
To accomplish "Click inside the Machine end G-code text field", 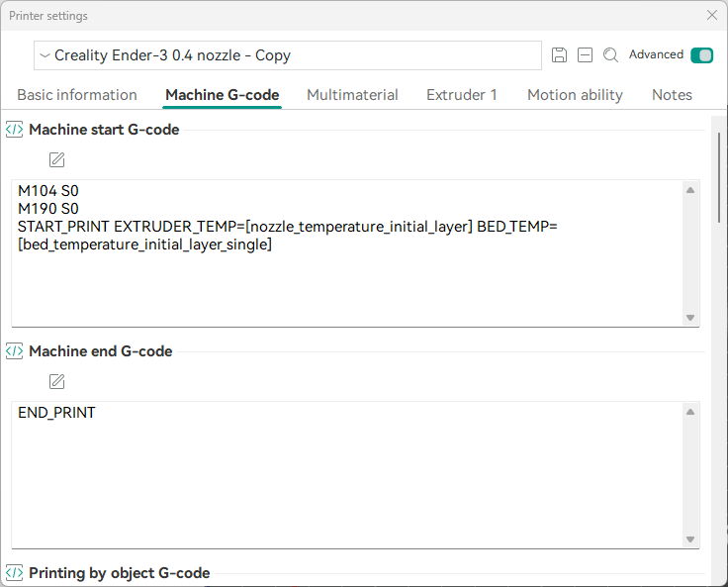I will [x=346, y=475].
